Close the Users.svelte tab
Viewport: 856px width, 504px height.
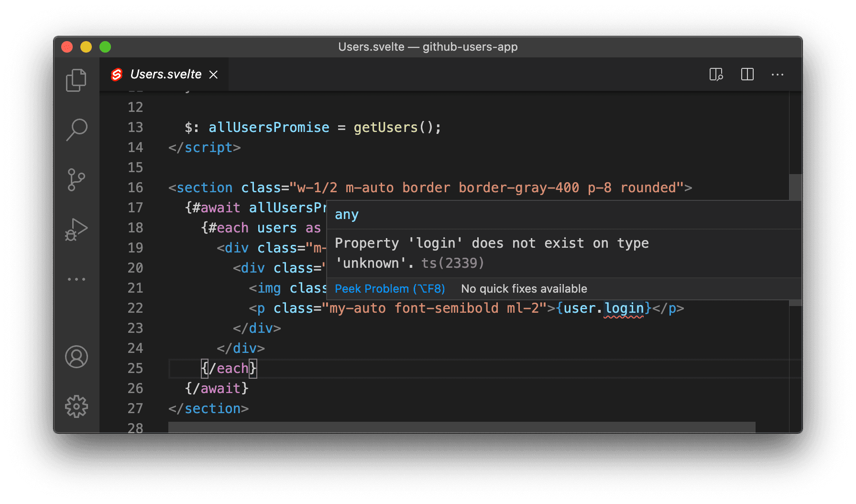pyautogui.click(x=213, y=74)
